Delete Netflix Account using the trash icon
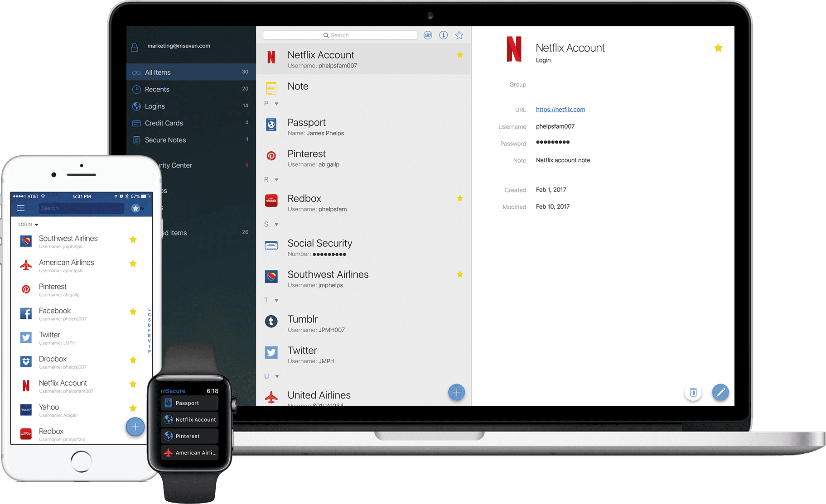Viewport: 826px width, 504px height. [693, 393]
